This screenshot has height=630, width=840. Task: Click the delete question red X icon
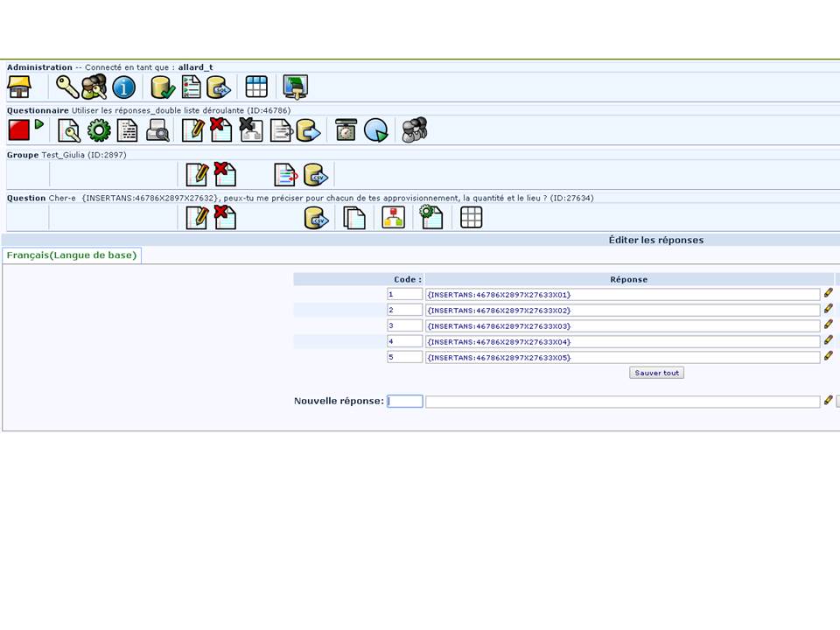click(x=225, y=218)
